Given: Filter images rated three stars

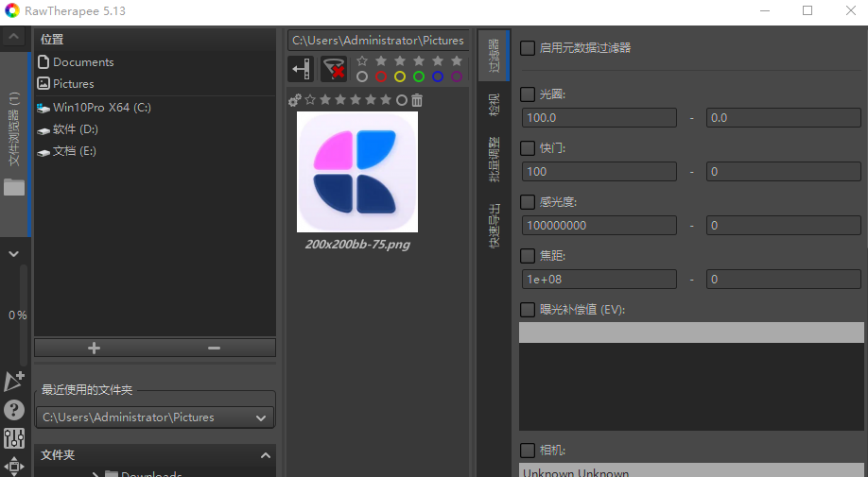Looking at the screenshot, I should pos(419,60).
